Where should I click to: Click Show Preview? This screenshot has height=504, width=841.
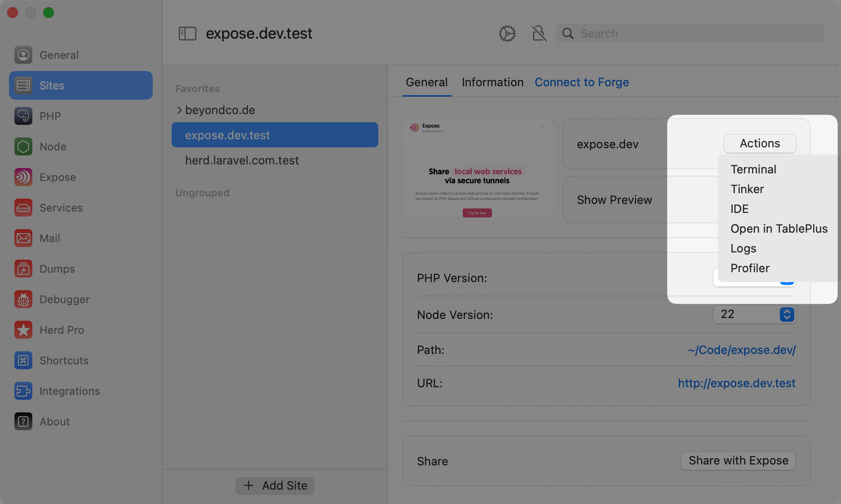614,200
